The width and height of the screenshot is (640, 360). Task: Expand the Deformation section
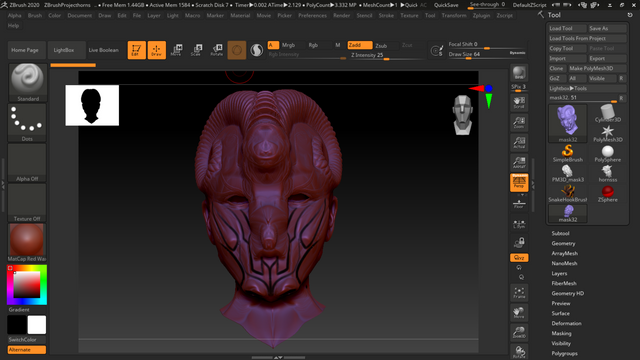566,323
